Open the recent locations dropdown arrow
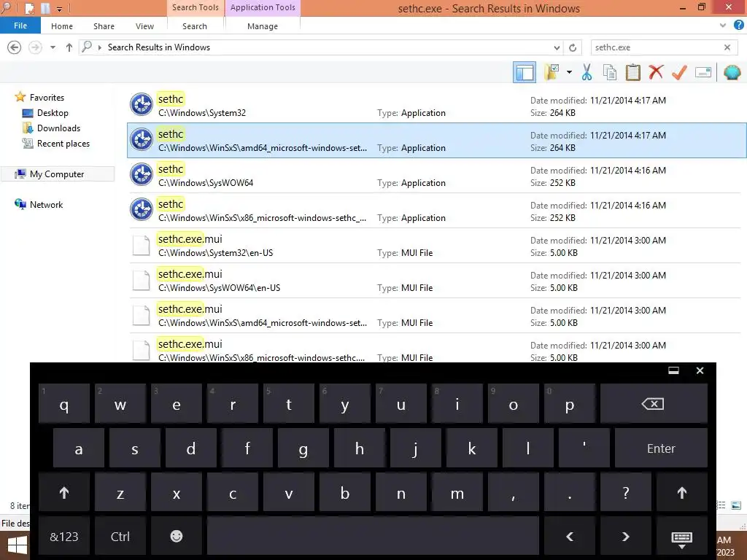The image size is (747, 560). (x=53, y=47)
